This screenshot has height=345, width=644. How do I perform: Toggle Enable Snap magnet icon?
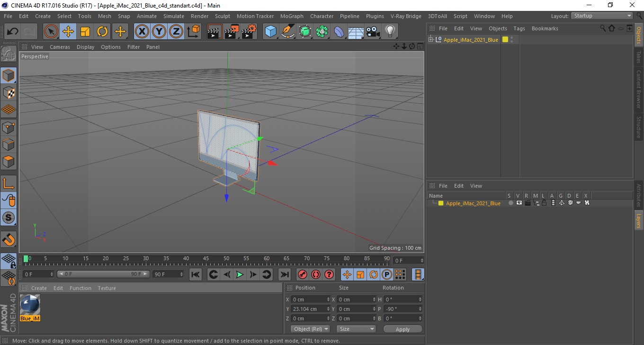point(9,239)
